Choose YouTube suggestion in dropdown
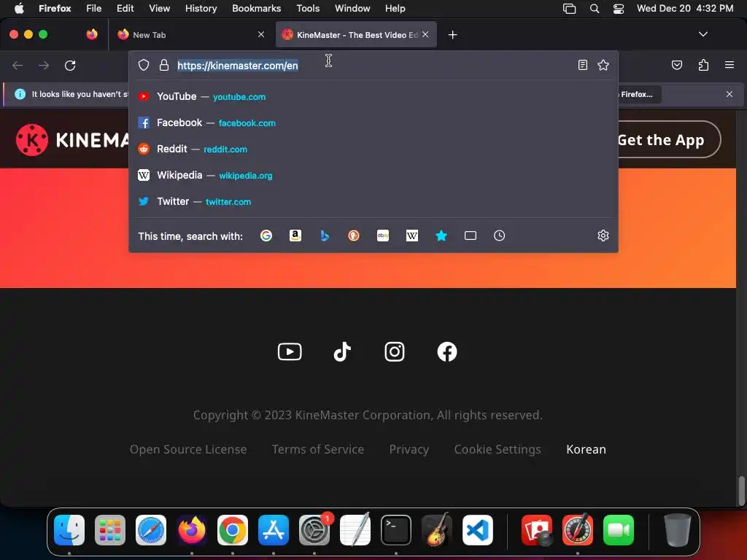This screenshot has height=560, width=747. point(373,97)
